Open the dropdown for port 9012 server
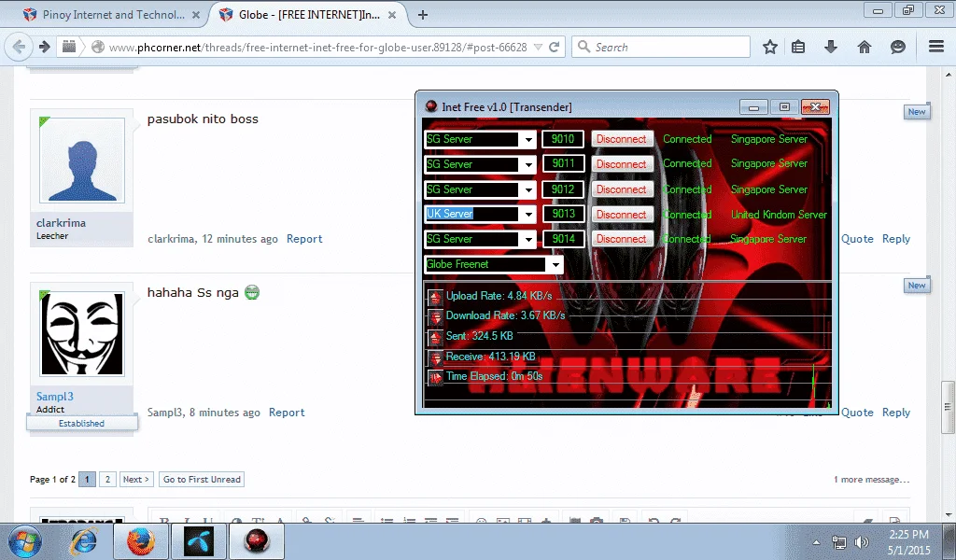Image resolution: width=956 pixels, height=560 pixels. tap(528, 189)
